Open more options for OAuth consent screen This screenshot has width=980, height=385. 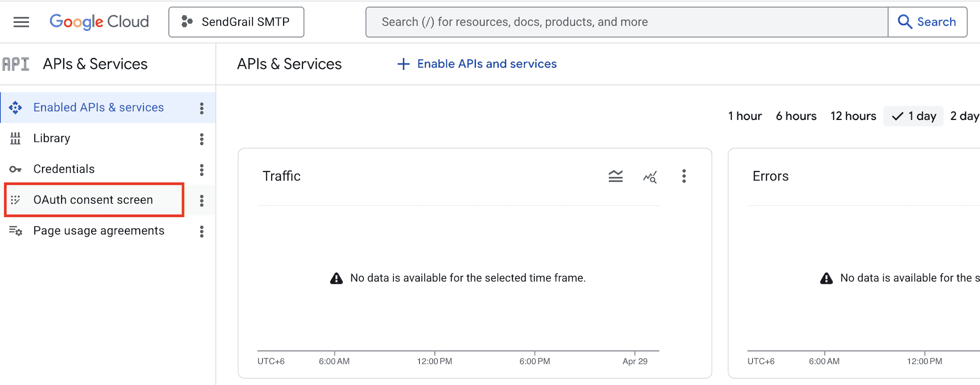coord(202,200)
